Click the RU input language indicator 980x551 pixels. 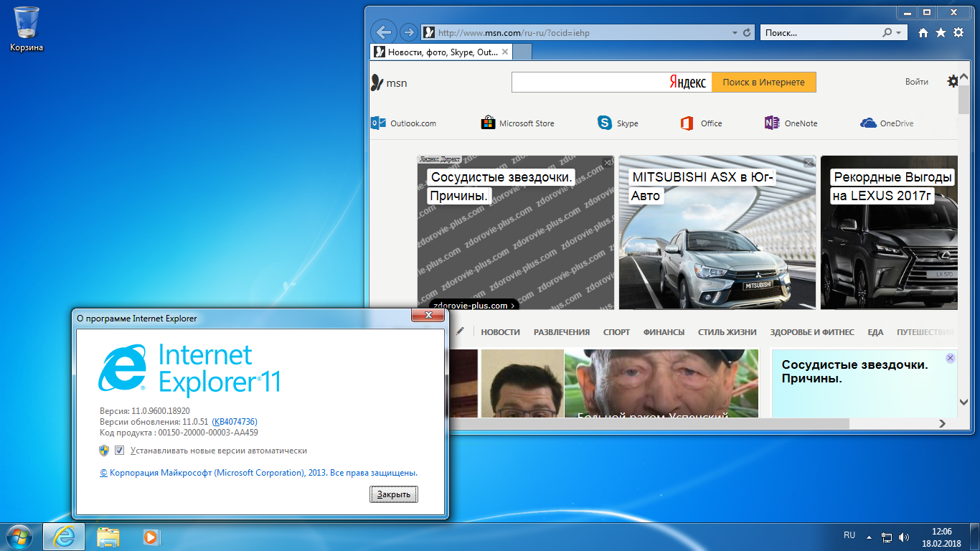tap(849, 535)
